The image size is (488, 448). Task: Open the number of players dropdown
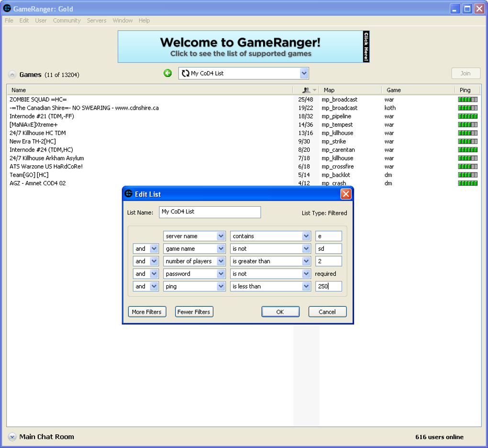pyautogui.click(x=221, y=261)
